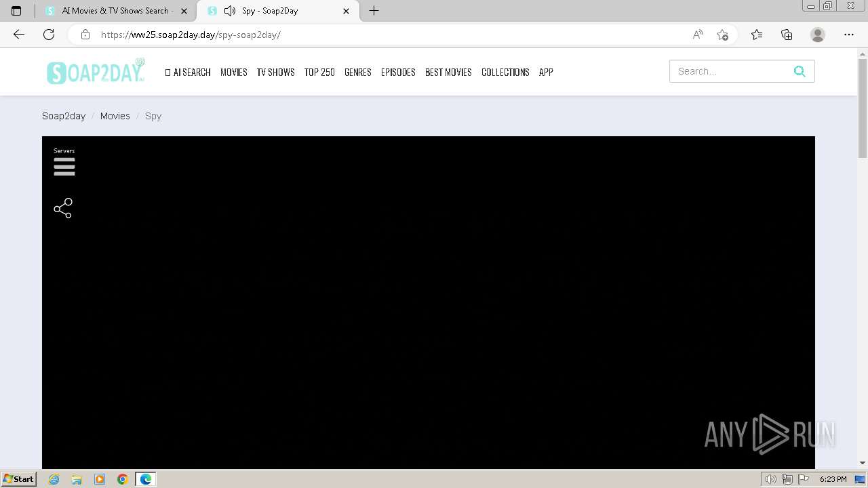
Task: Restore down the browser window
Action: (x=828, y=6)
